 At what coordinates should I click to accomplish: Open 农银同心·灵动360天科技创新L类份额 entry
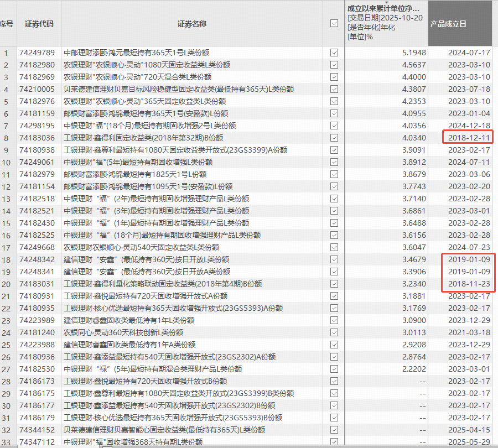125,332
